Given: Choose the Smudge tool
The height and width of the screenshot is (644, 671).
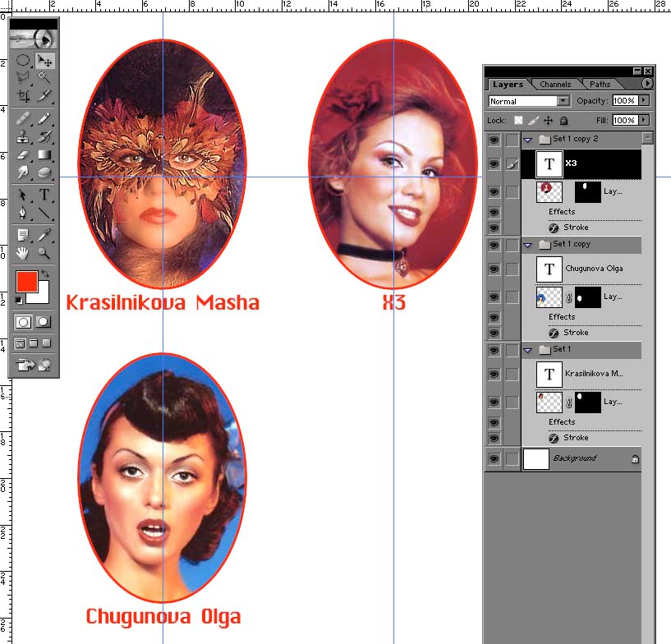Looking at the screenshot, I should click(23, 172).
